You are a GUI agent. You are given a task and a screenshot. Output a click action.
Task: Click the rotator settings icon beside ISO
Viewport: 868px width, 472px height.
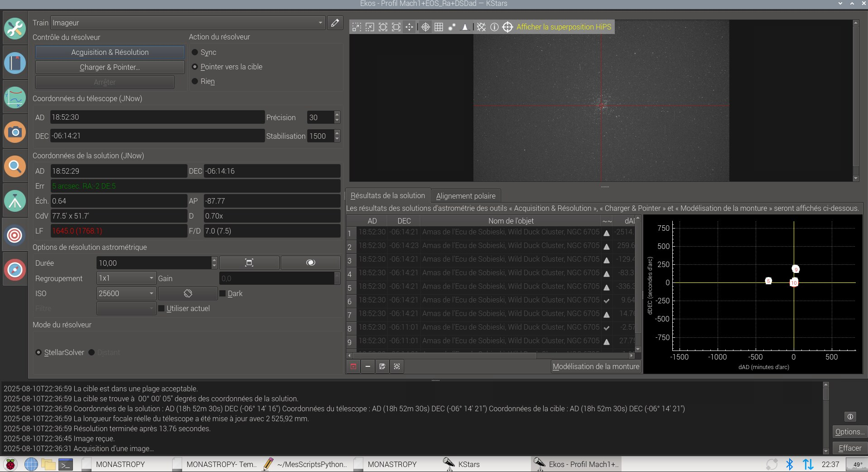(188, 293)
